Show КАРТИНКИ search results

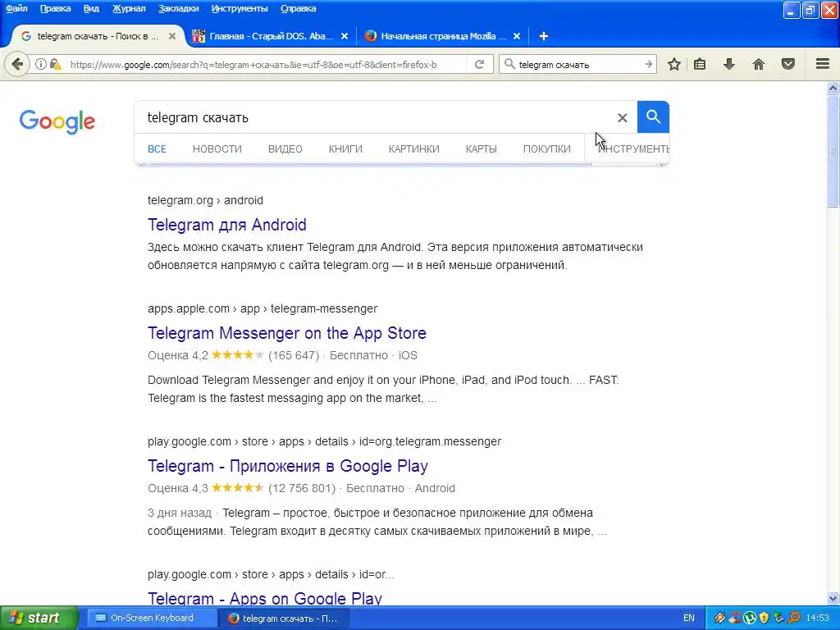point(414,149)
